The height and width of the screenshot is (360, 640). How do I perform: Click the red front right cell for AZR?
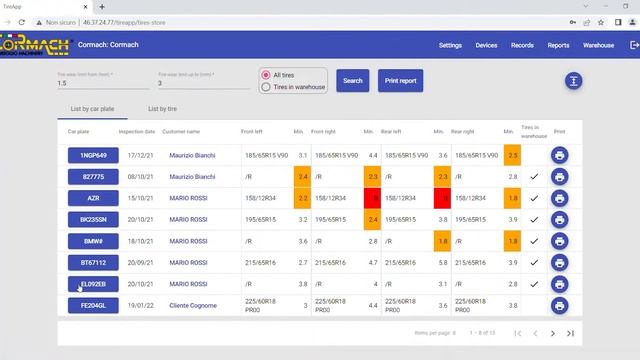click(x=372, y=198)
